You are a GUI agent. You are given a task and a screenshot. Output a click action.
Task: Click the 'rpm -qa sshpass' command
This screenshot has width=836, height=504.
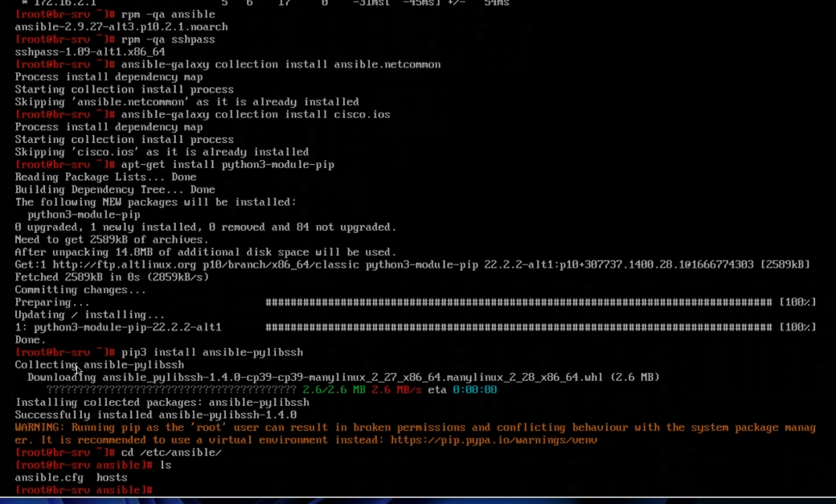[168, 39]
